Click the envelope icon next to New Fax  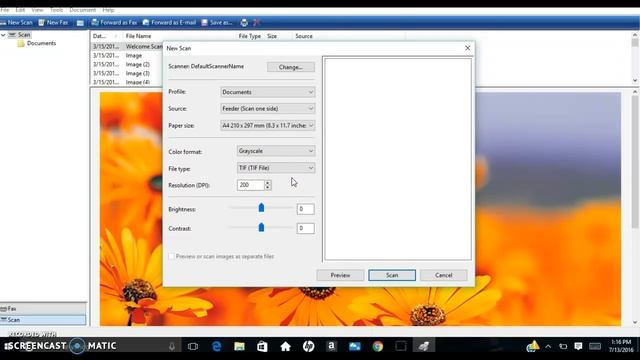(80, 23)
